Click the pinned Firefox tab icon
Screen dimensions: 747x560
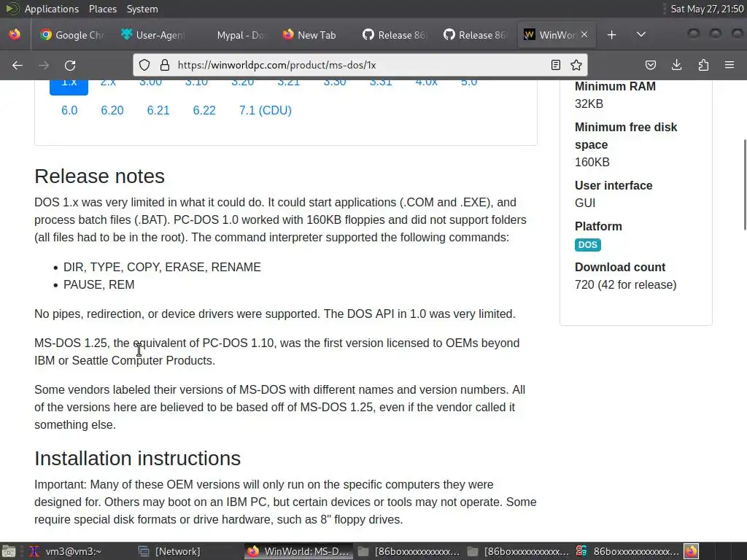tap(15, 35)
